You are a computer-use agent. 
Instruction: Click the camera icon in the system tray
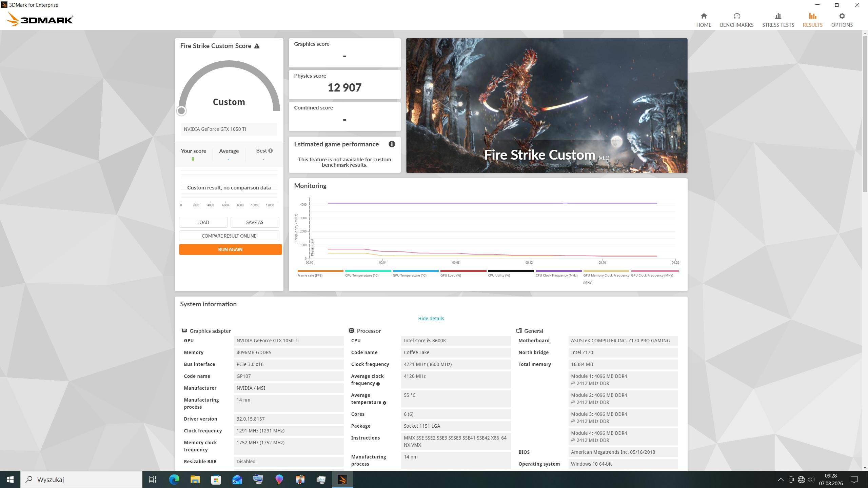[x=791, y=480]
